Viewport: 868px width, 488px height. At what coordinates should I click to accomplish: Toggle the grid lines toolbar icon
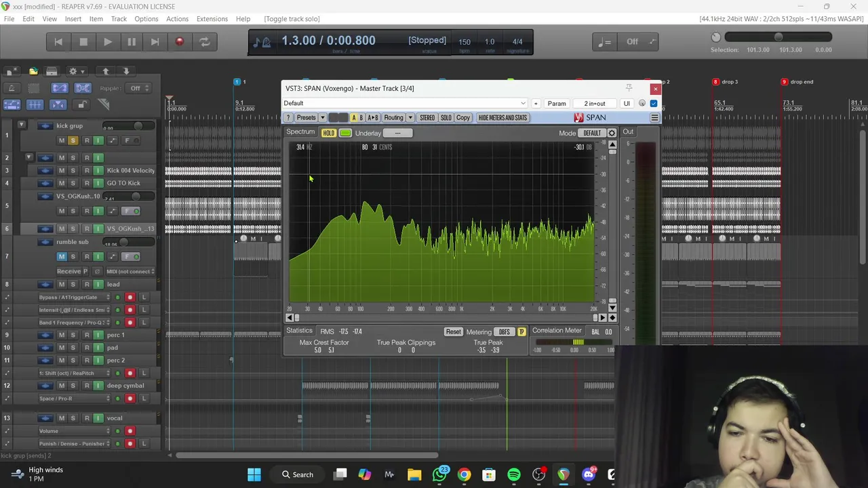click(35, 104)
